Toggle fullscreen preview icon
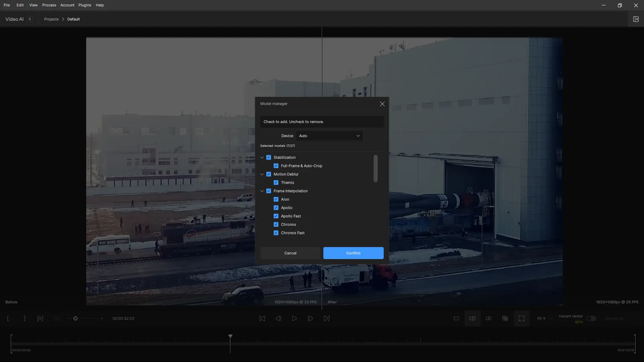Image resolution: width=644 pixels, height=362 pixels. tap(521, 318)
